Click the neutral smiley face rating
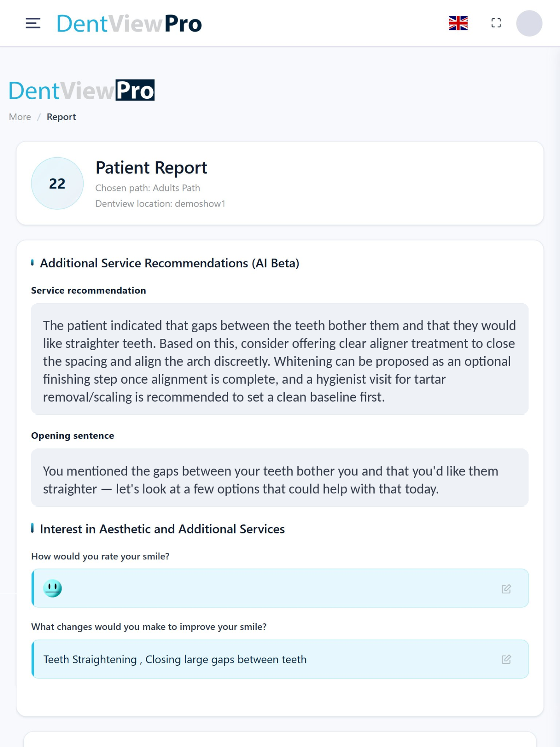The width and height of the screenshot is (560, 747). pyautogui.click(x=52, y=588)
